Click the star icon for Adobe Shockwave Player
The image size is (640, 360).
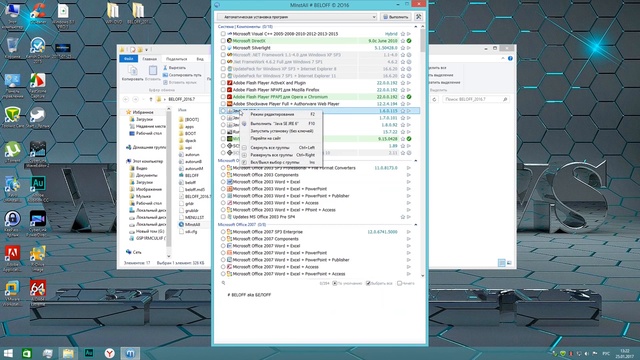[402, 104]
